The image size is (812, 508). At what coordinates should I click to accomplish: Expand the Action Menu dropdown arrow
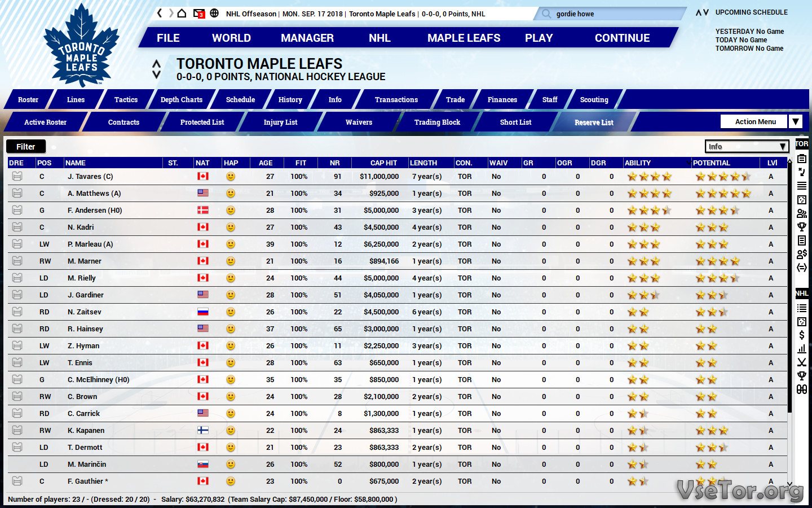pyautogui.click(x=795, y=122)
